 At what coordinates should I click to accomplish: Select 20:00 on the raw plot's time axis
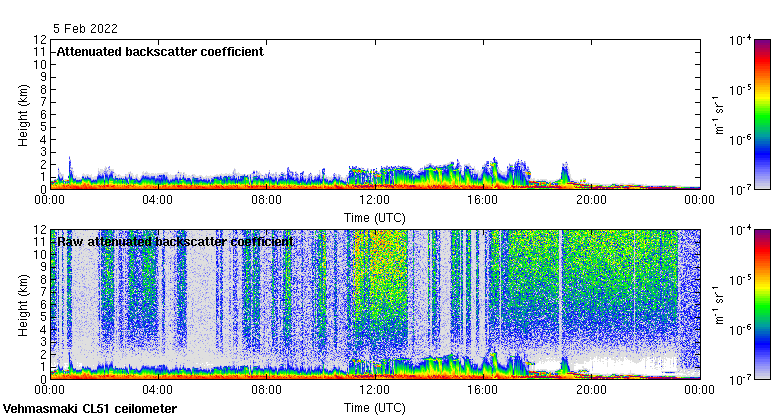coord(590,389)
